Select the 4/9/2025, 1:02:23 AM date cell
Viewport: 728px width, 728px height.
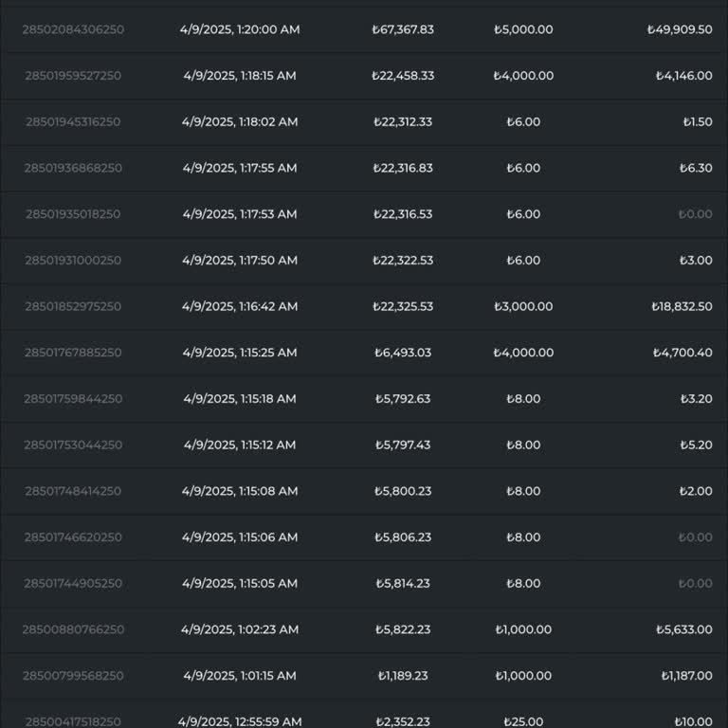[240, 629]
